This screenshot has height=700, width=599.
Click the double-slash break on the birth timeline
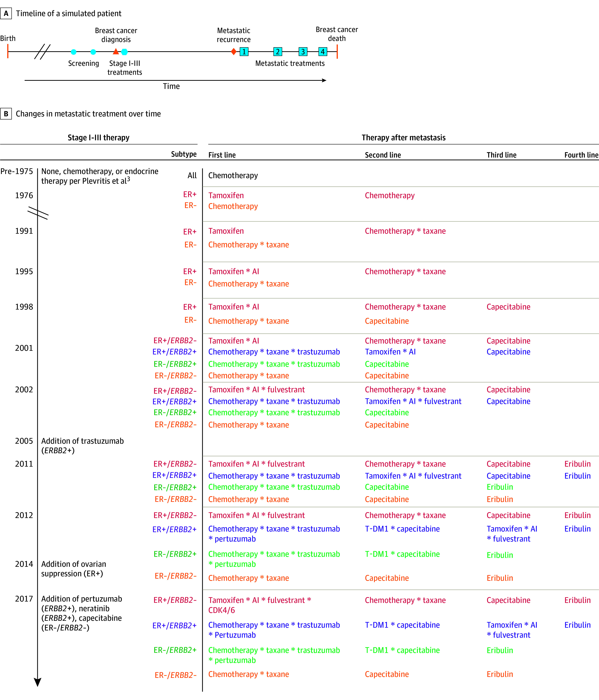click(x=43, y=52)
